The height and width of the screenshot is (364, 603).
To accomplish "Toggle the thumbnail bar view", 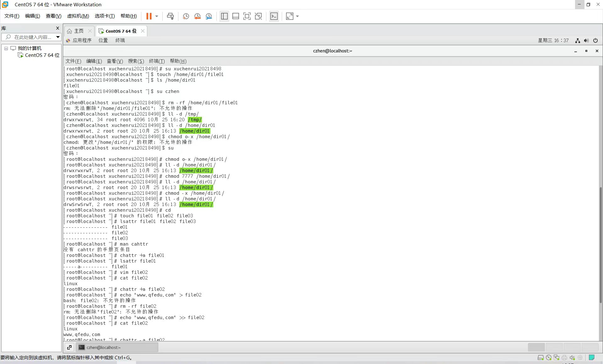I will [236, 16].
